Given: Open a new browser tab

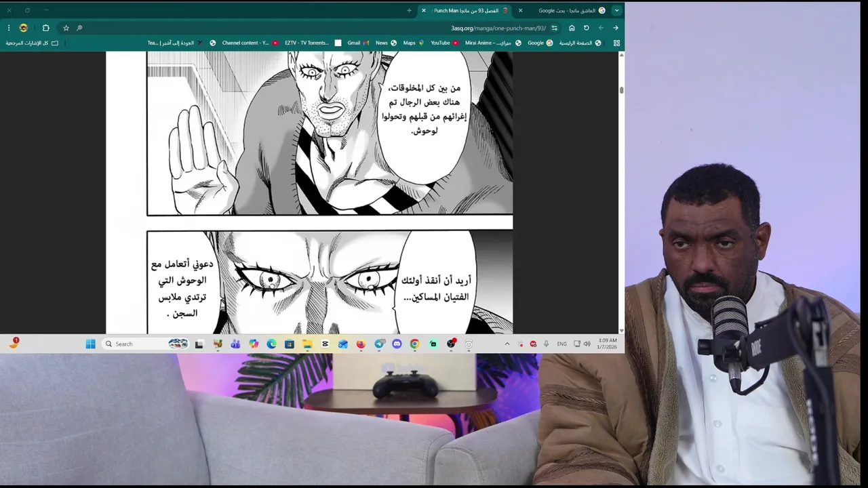Looking at the screenshot, I should pyautogui.click(x=409, y=10).
